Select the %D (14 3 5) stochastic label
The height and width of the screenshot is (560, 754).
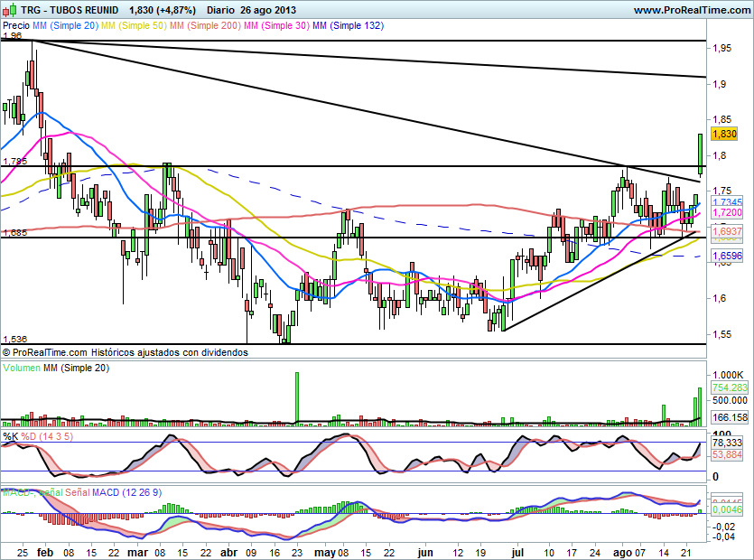click(x=43, y=436)
